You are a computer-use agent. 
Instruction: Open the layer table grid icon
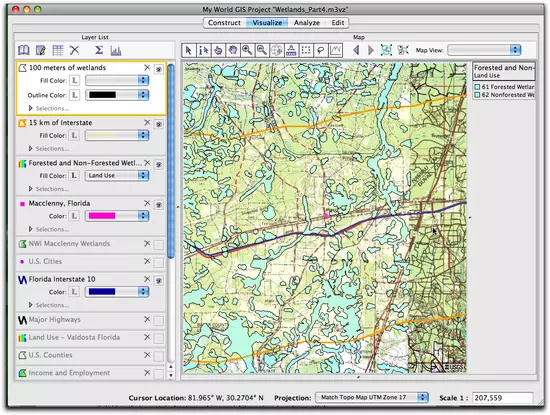click(58, 51)
